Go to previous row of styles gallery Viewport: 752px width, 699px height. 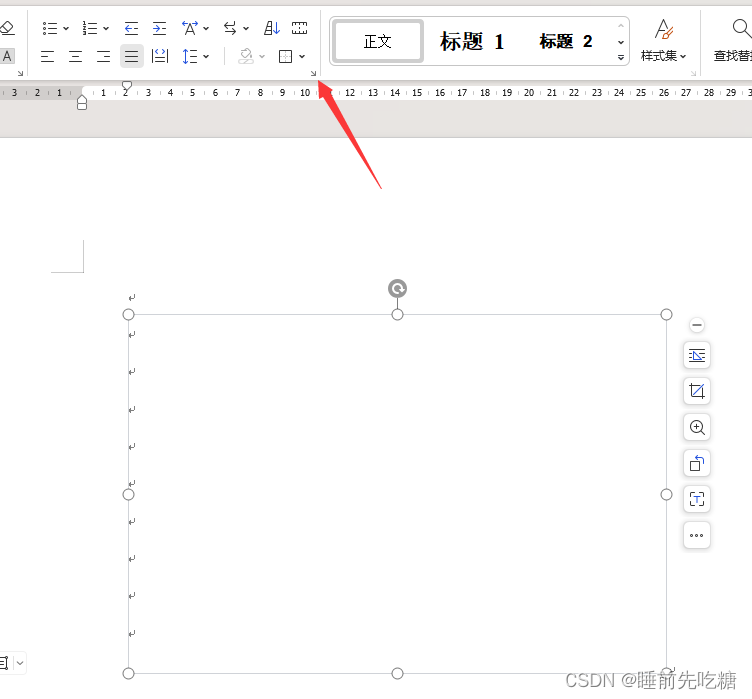point(621,26)
